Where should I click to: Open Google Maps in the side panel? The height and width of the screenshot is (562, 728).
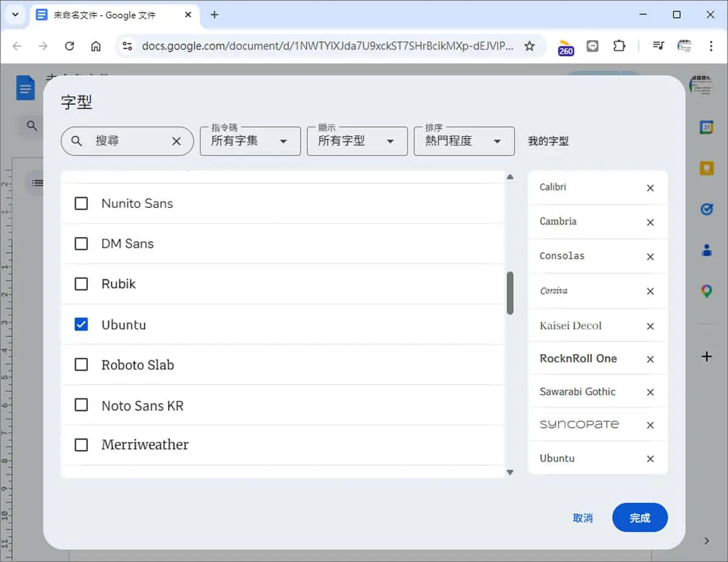click(x=707, y=291)
